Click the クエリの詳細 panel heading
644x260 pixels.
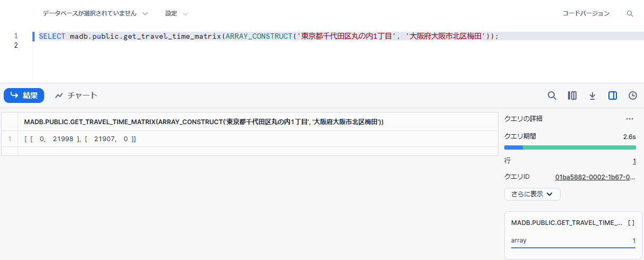pyautogui.click(x=523, y=119)
